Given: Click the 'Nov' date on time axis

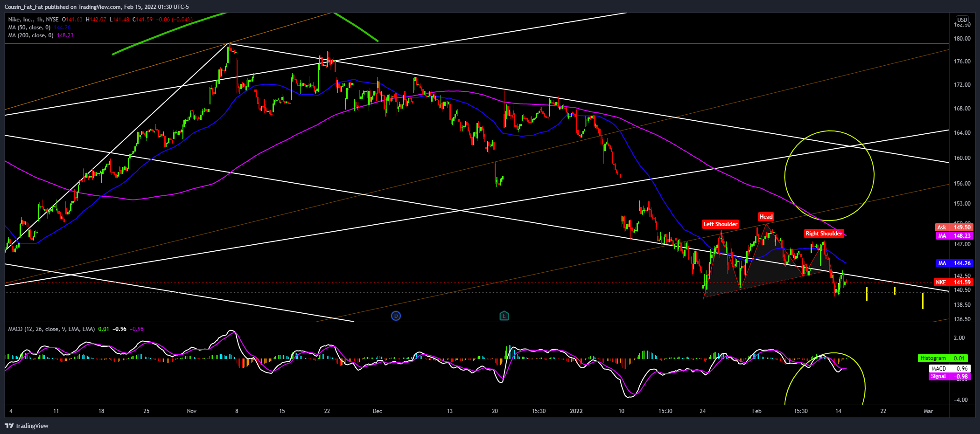Looking at the screenshot, I should (x=192, y=411).
